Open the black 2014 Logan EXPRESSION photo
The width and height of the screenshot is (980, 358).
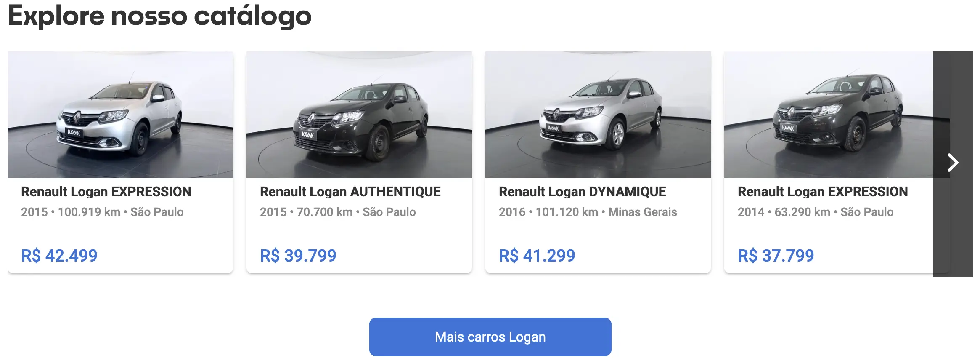[829, 115]
